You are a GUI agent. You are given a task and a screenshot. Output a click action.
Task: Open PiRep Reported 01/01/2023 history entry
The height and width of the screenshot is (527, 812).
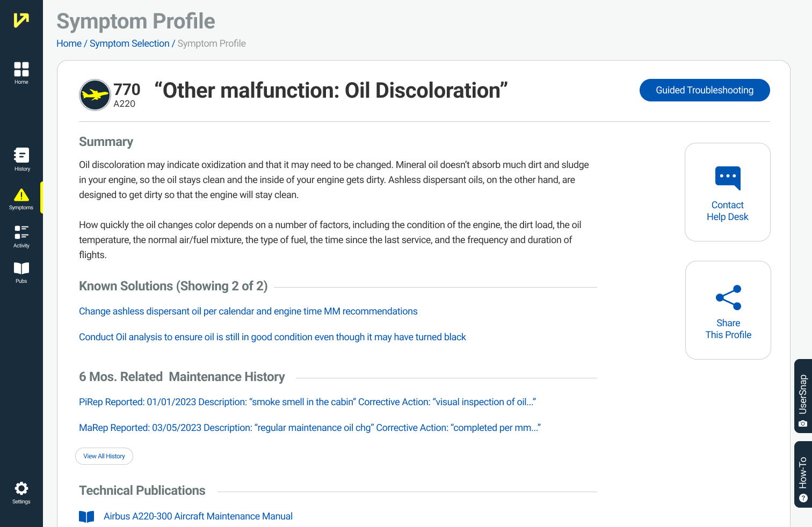pos(307,402)
